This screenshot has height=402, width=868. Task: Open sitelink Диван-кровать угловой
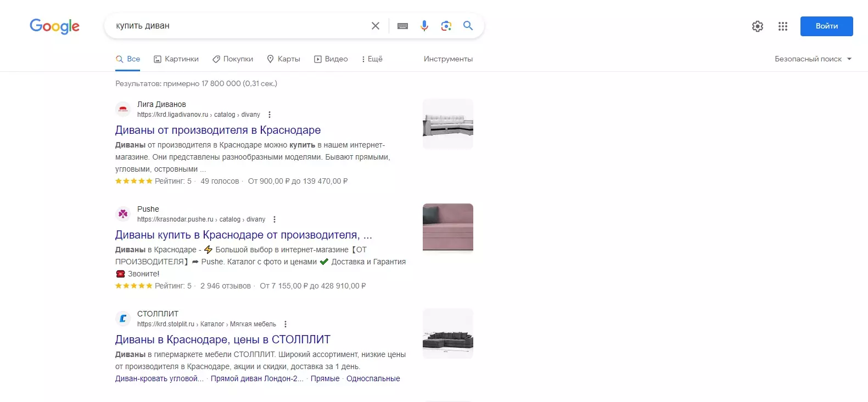pyautogui.click(x=159, y=378)
